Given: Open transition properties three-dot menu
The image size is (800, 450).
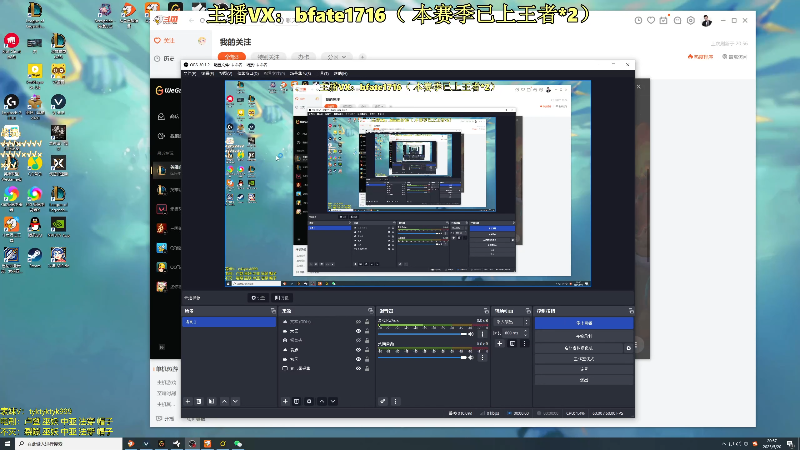Looking at the screenshot, I should (524, 344).
